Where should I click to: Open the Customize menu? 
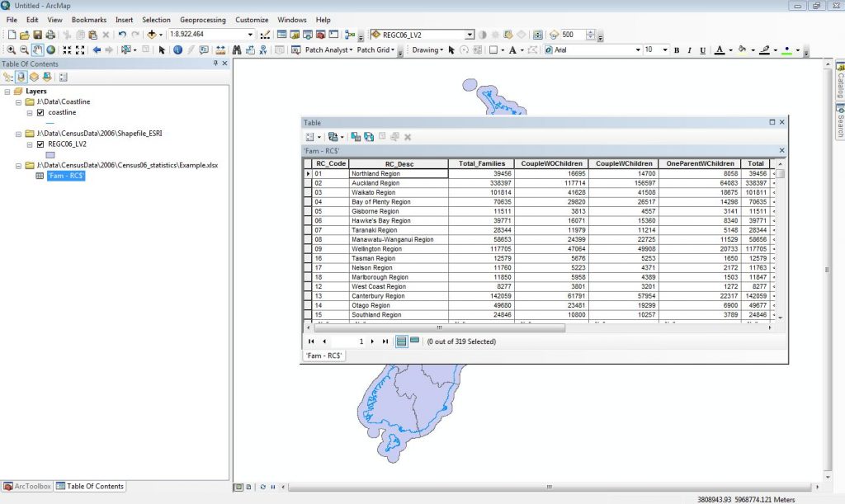point(252,20)
